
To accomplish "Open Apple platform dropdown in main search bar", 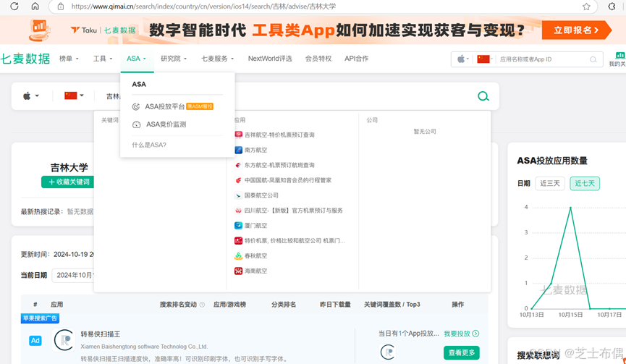I will (x=30, y=96).
